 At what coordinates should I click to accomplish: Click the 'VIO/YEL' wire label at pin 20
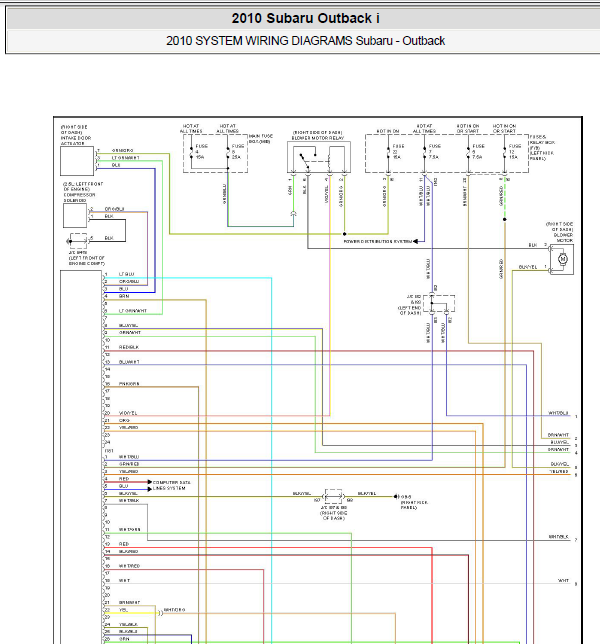pyautogui.click(x=128, y=413)
